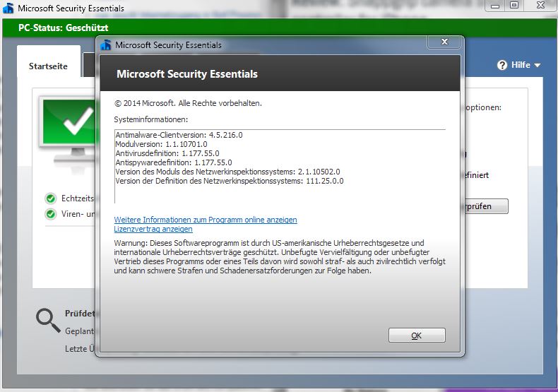This screenshot has height=392, width=558.
Task: Expand the Hilfe dropdown arrow
Action: pos(538,66)
